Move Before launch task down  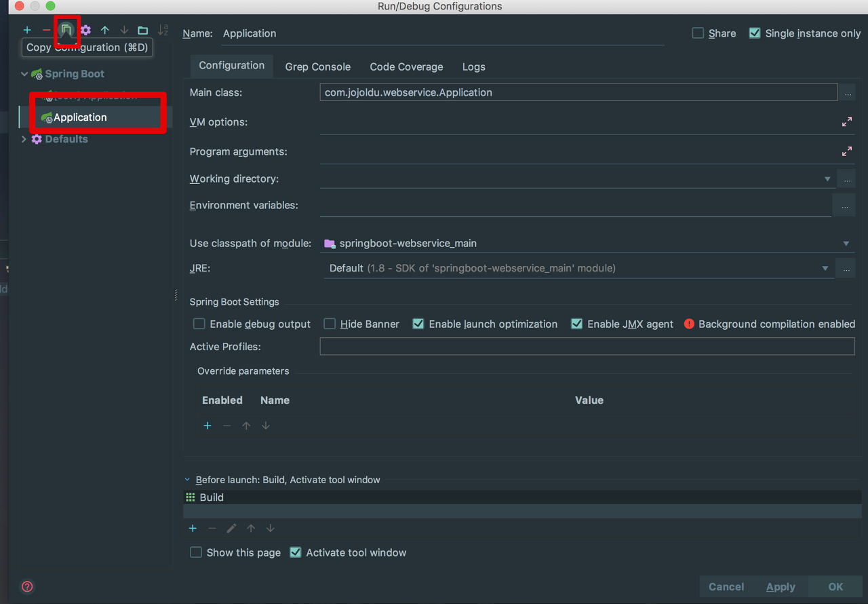point(271,528)
